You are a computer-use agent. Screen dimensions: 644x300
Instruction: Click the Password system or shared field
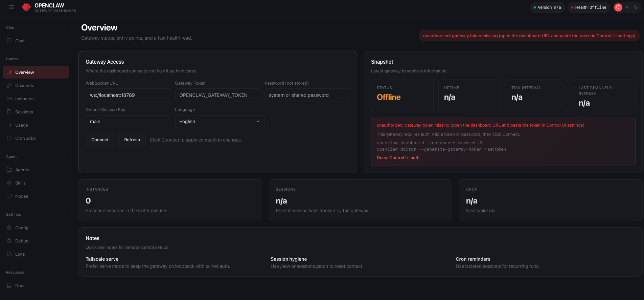tap(307, 95)
